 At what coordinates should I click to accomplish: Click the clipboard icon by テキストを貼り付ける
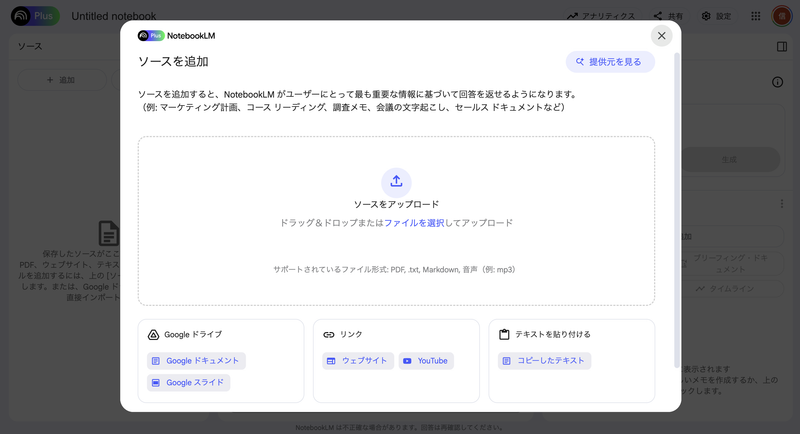pyautogui.click(x=504, y=335)
